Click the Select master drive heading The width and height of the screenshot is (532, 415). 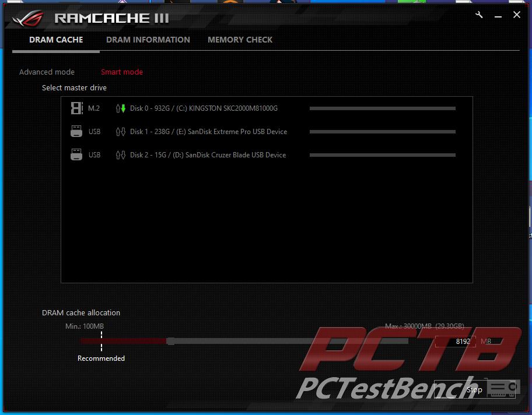tap(74, 88)
